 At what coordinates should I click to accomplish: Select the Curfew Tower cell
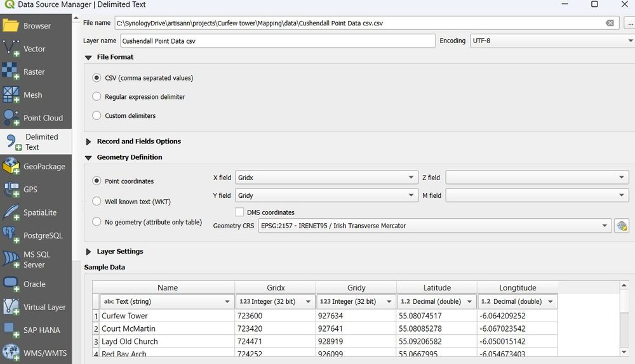point(167,316)
